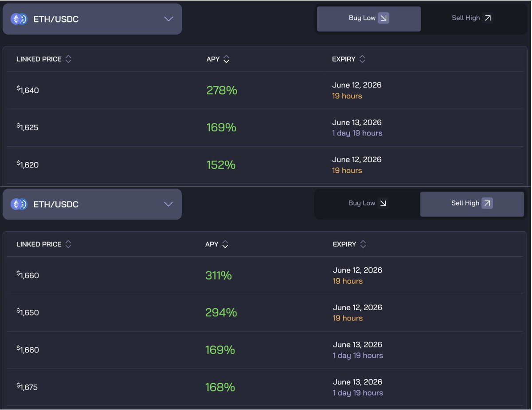532x410 pixels.
Task: Click the down-right arrow icon on the upper Buy Low tab
Action: (383, 18)
